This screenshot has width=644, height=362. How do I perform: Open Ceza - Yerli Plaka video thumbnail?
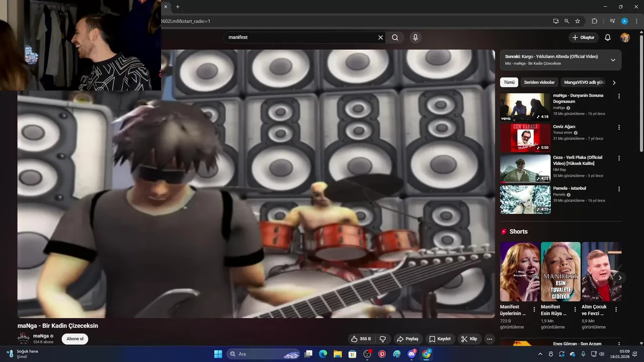[525, 168]
